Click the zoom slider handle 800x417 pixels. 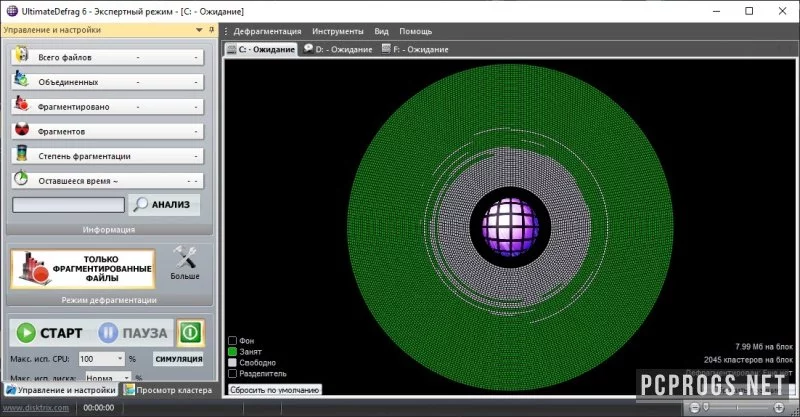[x=706, y=407]
